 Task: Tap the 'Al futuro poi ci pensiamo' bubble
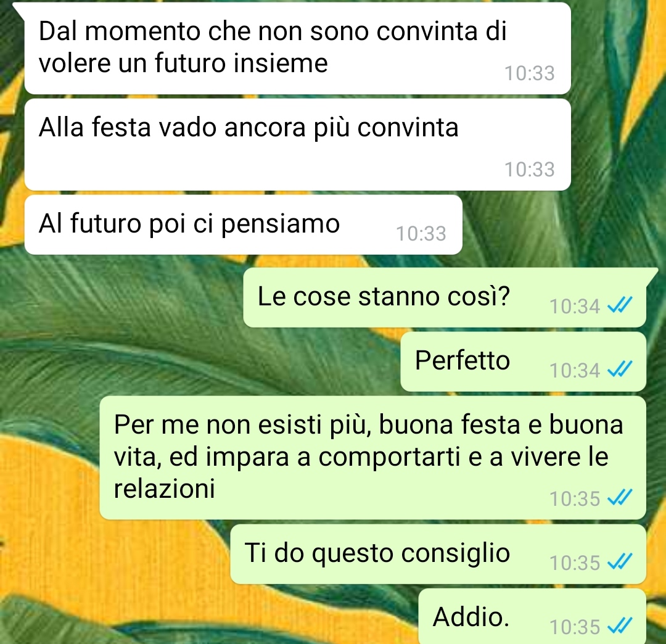pos(243,225)
